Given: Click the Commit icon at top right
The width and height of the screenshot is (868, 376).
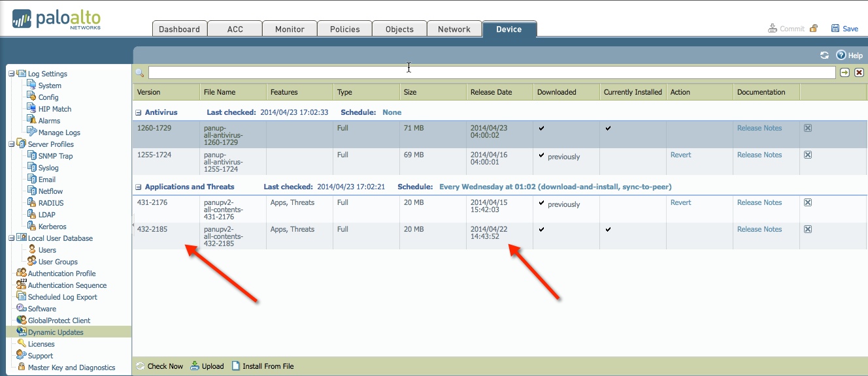Looking at the screenshot, I should click(x=773, y=28).
